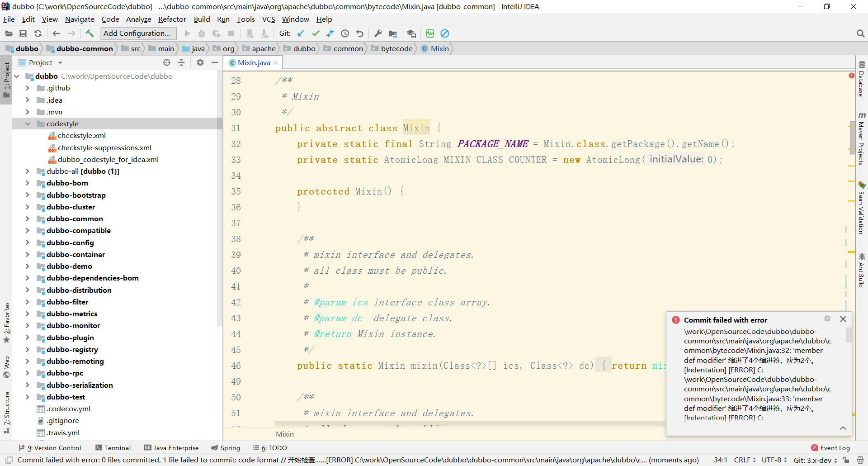The image size is (868, 466).
Task: Open project structure icon
Action: point(393,33)
